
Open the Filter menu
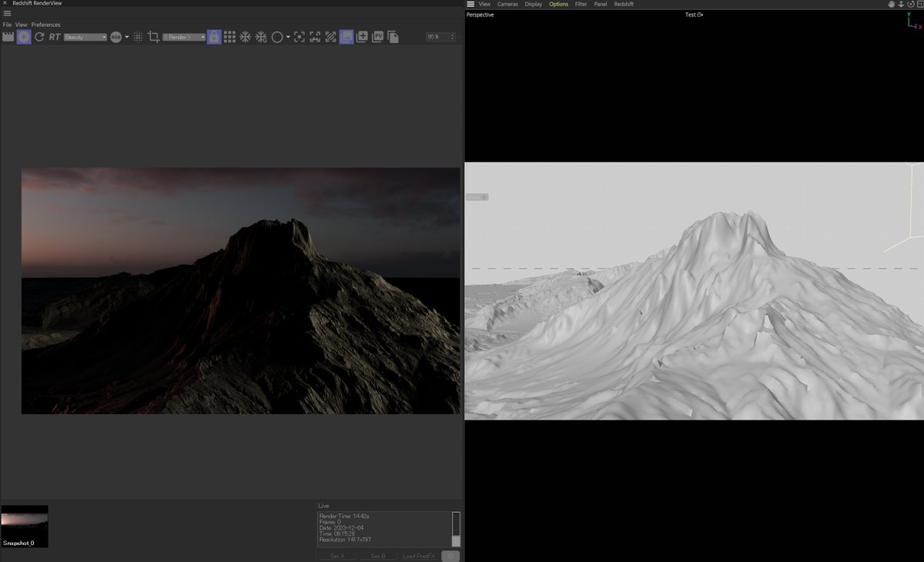[581, 4]
